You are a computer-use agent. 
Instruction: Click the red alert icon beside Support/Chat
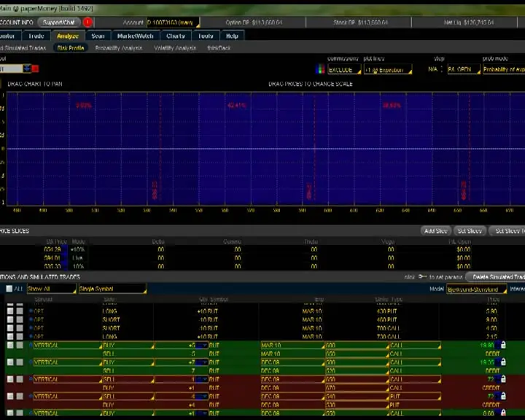tap(88, 23)
